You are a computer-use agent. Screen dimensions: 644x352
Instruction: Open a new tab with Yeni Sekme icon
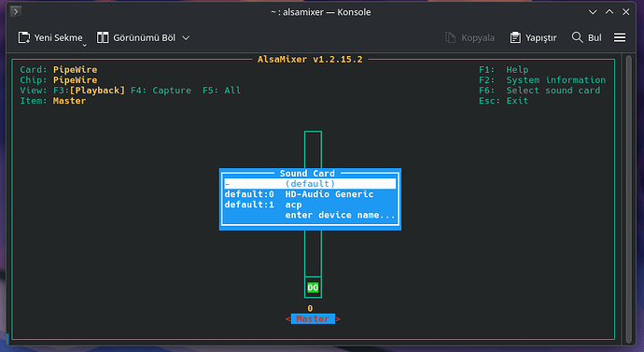tap(24, 37)
